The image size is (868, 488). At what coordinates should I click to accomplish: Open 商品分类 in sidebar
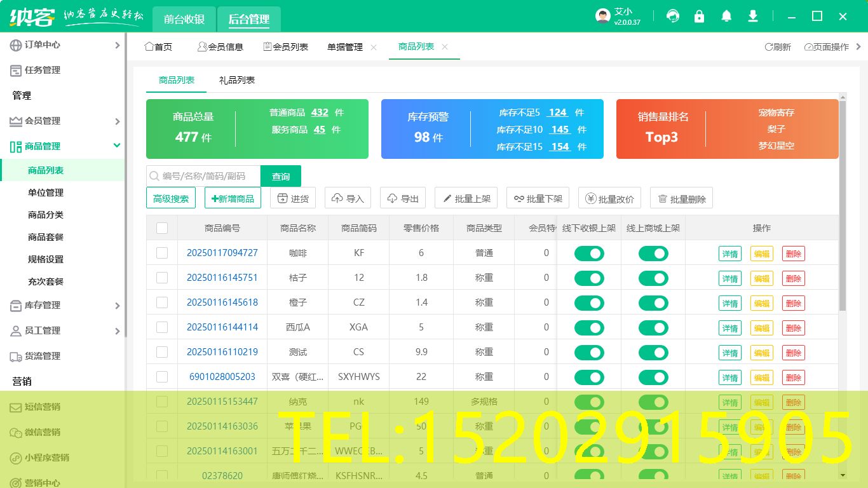coord(46,215)
